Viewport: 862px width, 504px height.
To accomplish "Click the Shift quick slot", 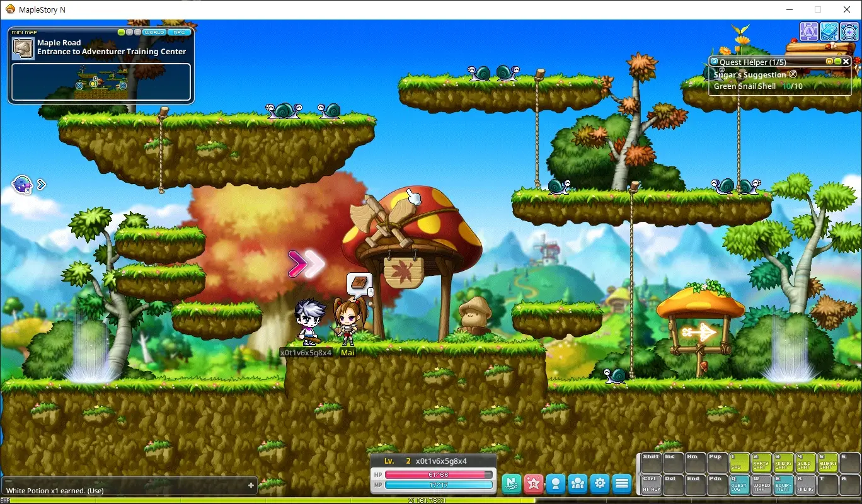I will point(652,463).
